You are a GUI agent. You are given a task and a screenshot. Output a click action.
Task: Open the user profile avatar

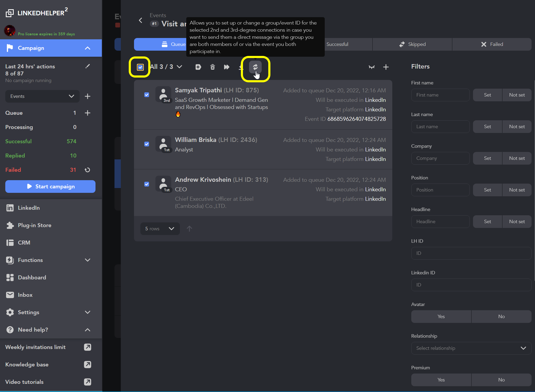[10, 31]
